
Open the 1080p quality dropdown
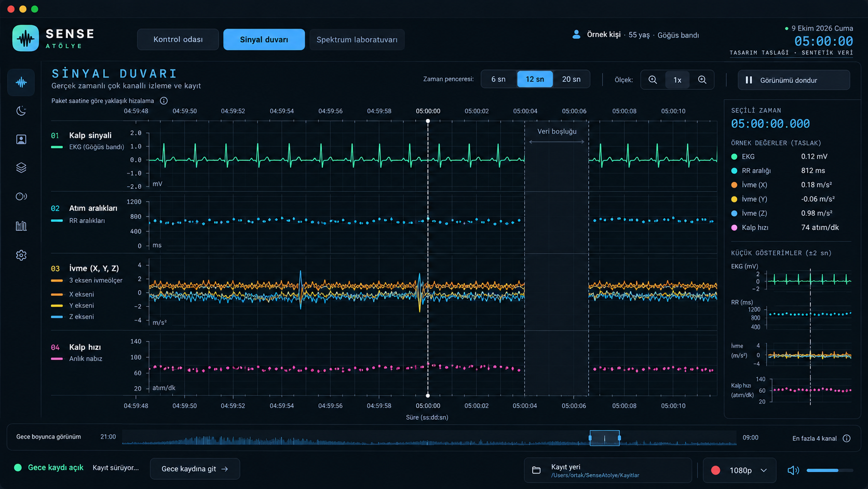(740, 470)
